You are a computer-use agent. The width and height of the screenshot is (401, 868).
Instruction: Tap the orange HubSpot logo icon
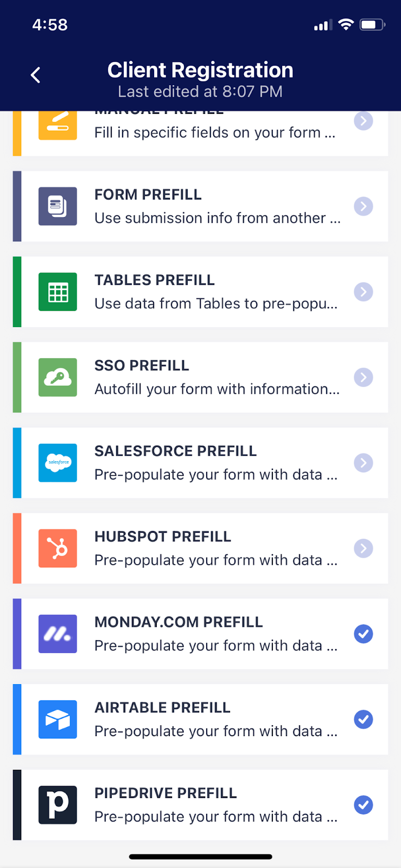(58, 548)
